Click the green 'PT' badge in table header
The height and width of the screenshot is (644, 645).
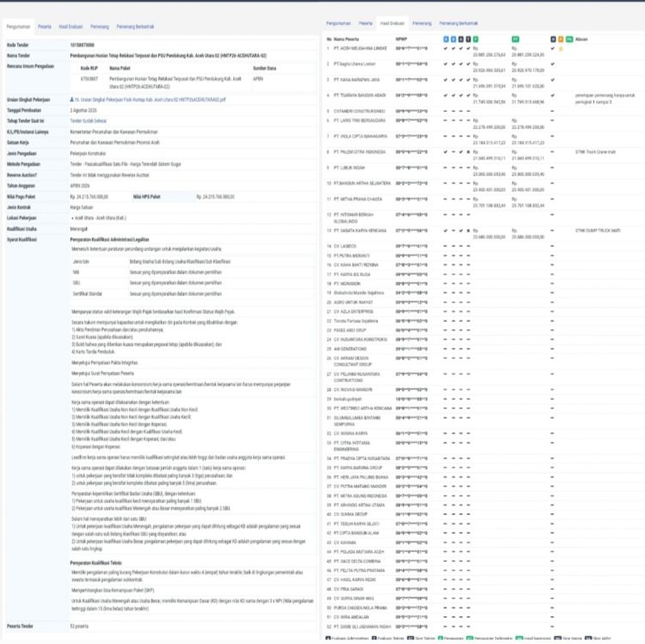515,40
